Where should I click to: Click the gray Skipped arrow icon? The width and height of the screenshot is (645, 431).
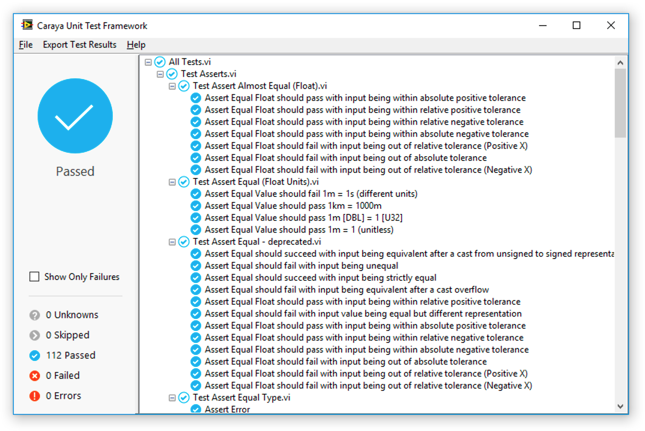35,335
